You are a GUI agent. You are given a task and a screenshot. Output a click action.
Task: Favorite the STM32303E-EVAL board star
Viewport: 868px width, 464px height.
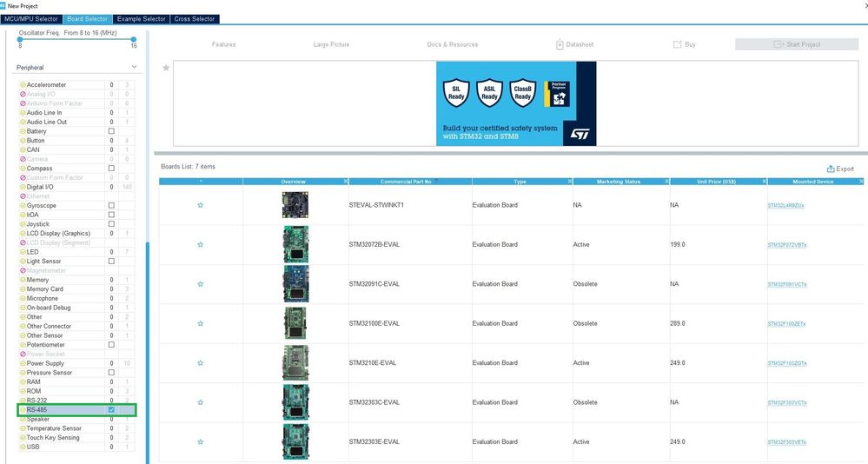click(201, 442)
